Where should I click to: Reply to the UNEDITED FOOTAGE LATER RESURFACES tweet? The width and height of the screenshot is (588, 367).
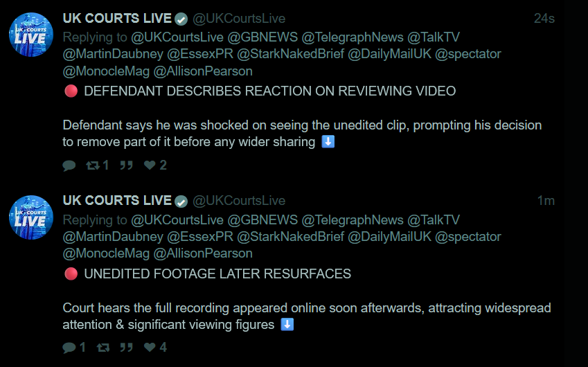(x=74, y=348)
